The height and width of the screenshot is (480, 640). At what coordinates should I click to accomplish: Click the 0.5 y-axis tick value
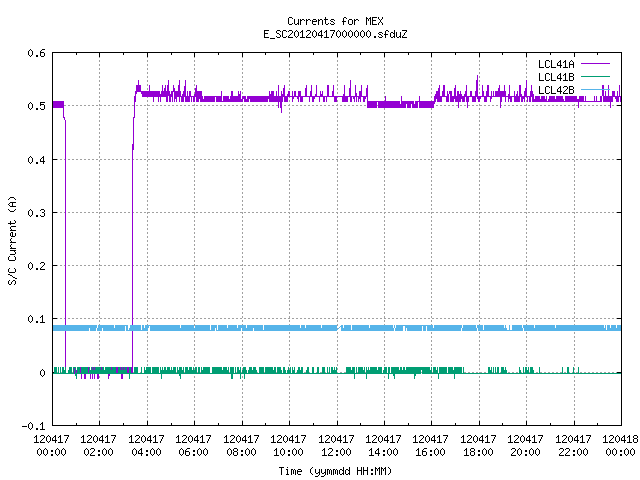click(36, 106)
